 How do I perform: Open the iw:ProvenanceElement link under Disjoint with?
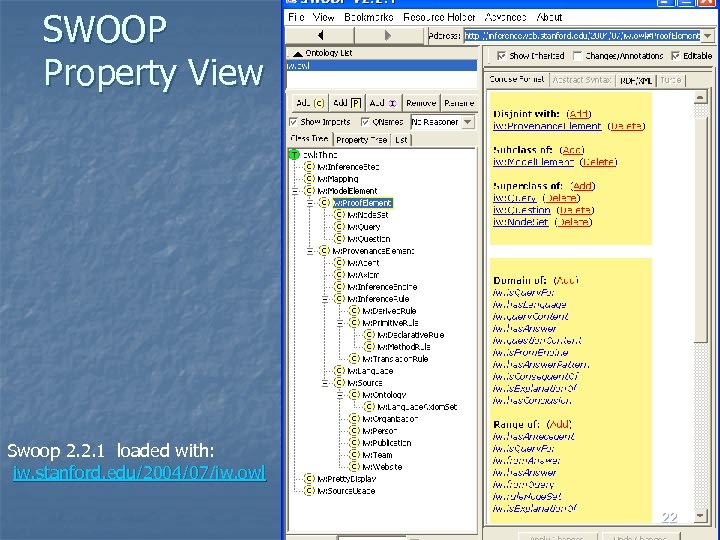(x=547, y=126)
